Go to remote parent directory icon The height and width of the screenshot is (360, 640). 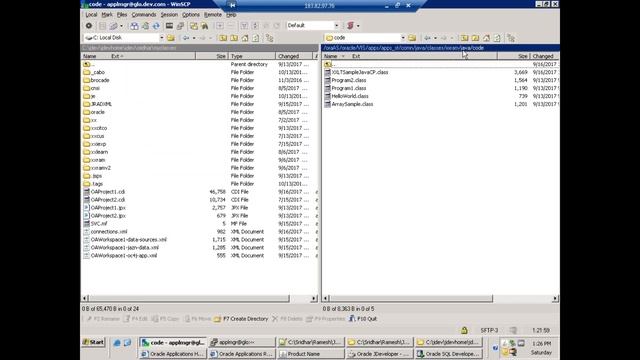pos(464,38)
